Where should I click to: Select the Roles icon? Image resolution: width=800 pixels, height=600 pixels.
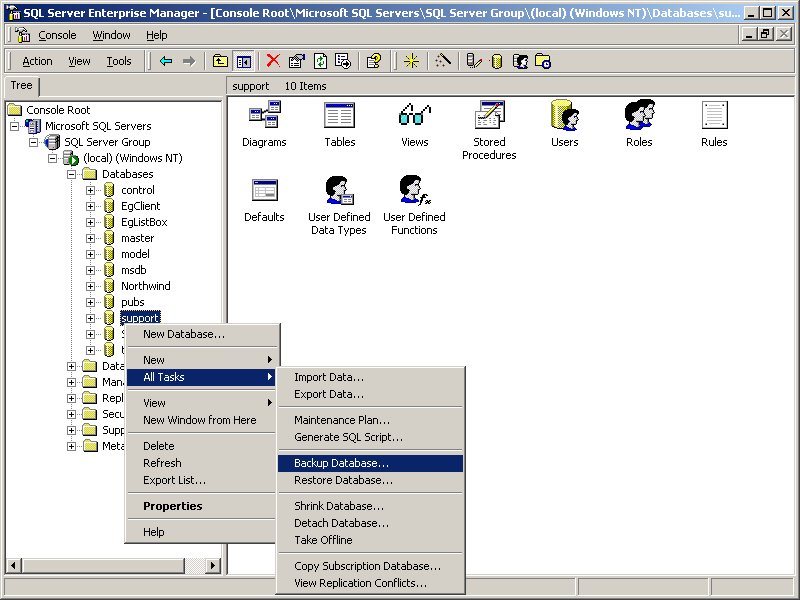point(639,117)
